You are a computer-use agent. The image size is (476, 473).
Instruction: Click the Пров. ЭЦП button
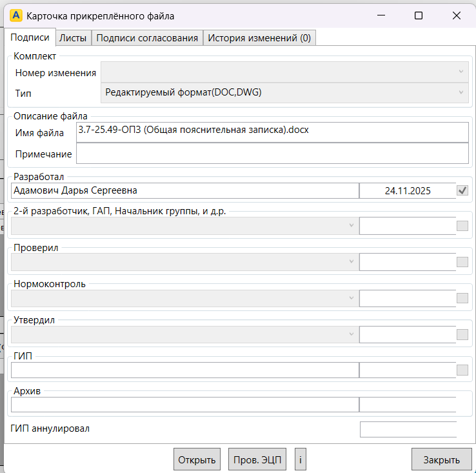click(257, 459)
